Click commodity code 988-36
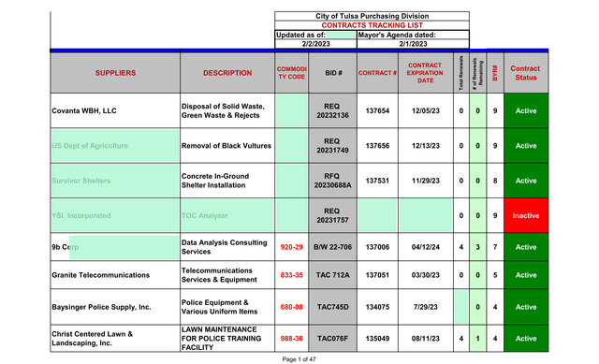599x364 pixels. [x=291, y=339]
